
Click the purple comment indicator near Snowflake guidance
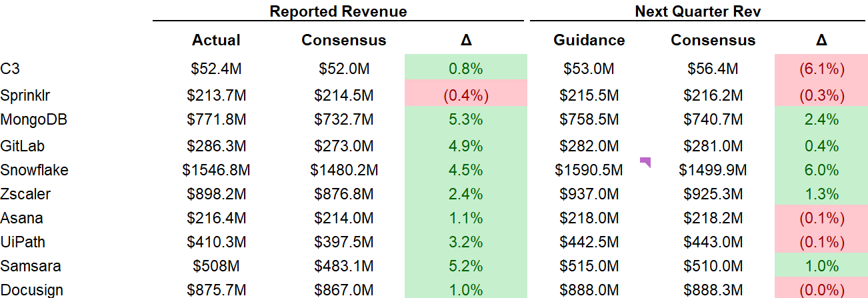[645, 161]
